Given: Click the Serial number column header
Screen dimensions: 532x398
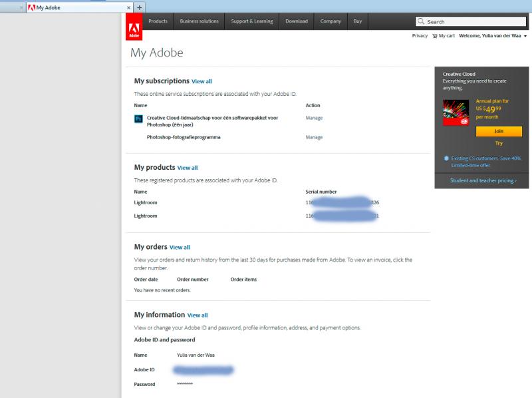Looking at the screenshot, I should (321, 192).
